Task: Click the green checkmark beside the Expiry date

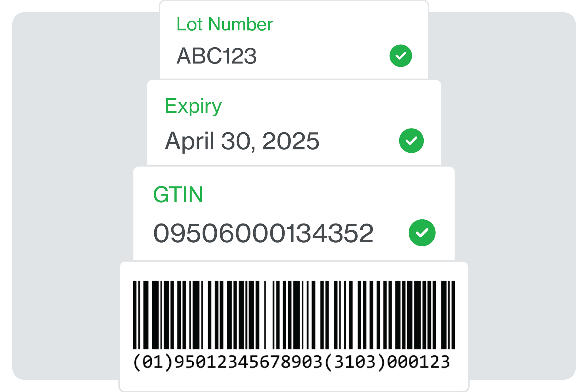Action: [411, 141]
